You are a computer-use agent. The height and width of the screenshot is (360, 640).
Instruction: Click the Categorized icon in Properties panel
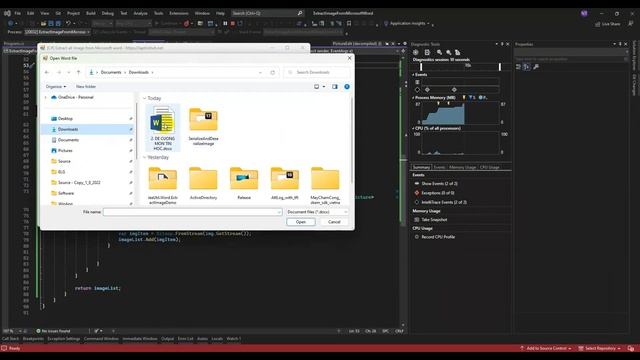(x=518, y=67)
